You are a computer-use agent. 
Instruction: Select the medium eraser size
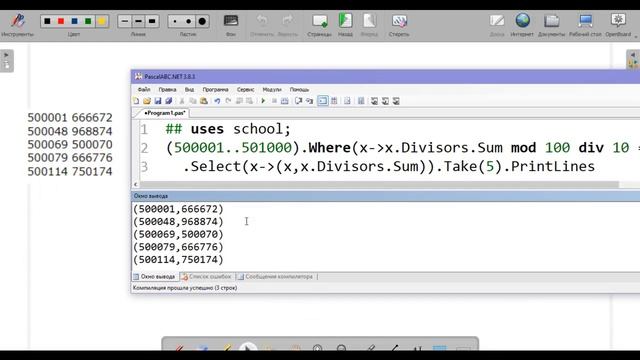click(188, 21)
